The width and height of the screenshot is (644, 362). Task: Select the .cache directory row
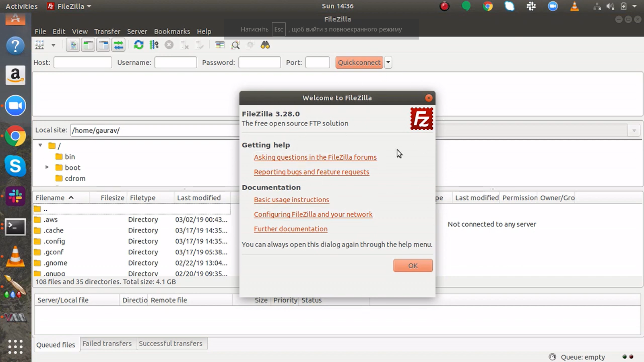pos(132,230)
